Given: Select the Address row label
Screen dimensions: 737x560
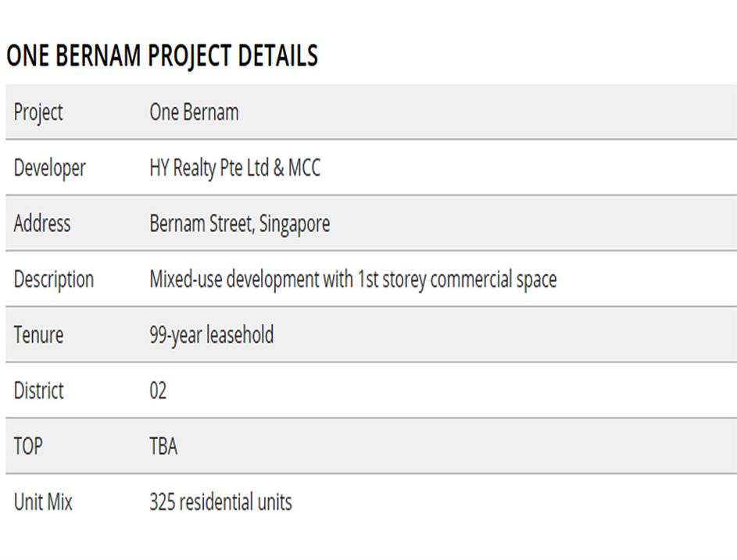Looking at the screenshot, I should point(41,223).
